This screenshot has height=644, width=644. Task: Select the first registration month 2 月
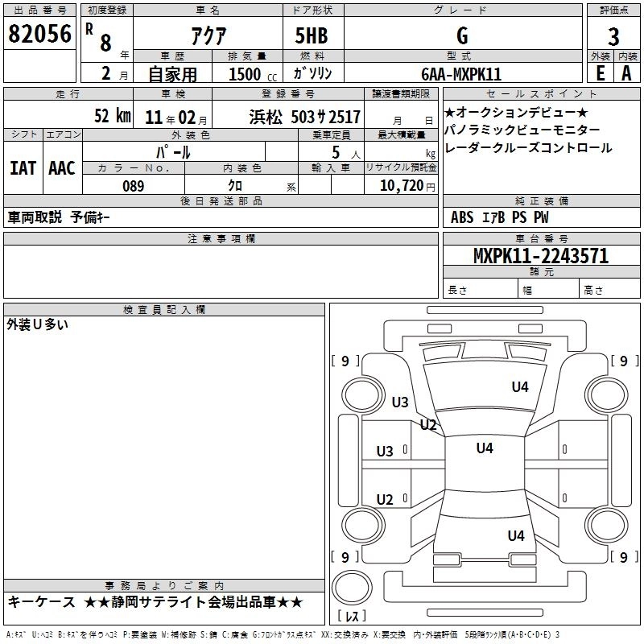click(x=107, y=73)
